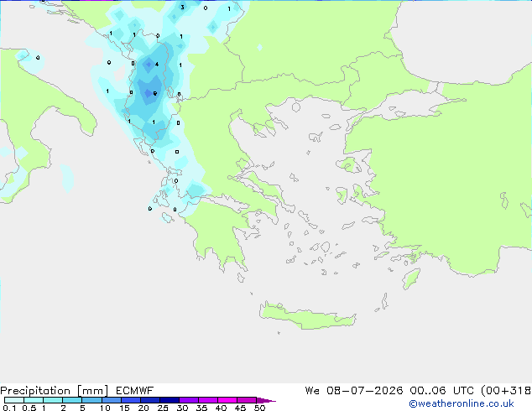The width and height of the screenshot is (532, 411).
Task: Click the '0.5' legend value label
Action: click(29, 408)
